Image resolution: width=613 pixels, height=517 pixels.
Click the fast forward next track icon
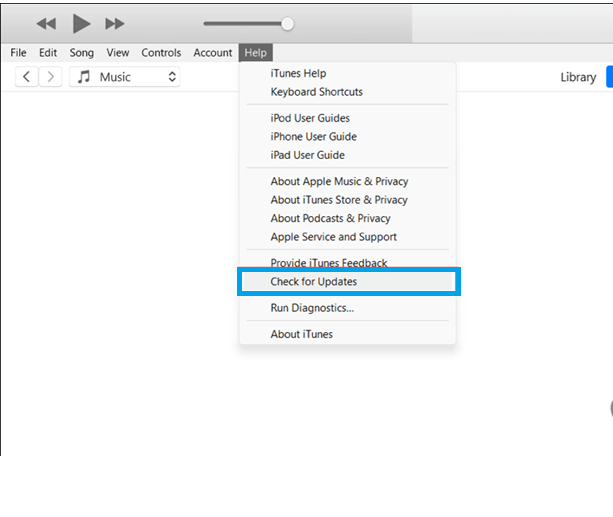tap(115, 23)
